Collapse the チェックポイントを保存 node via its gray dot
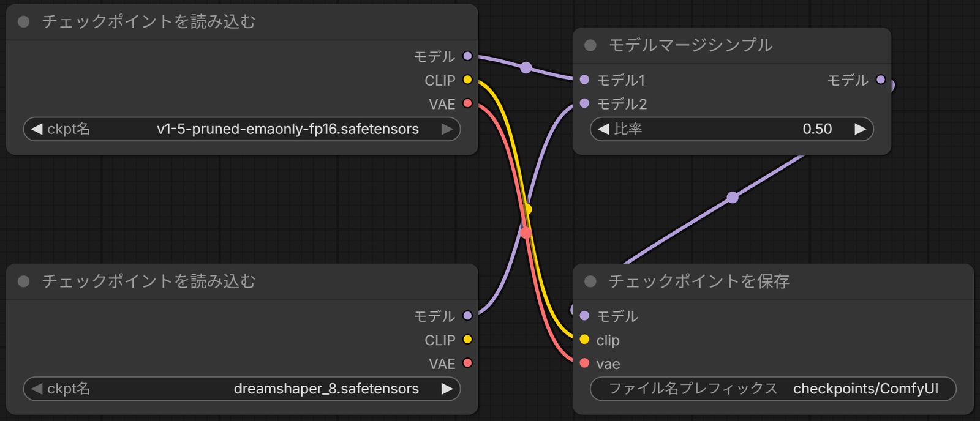 [x=590, y=281]
